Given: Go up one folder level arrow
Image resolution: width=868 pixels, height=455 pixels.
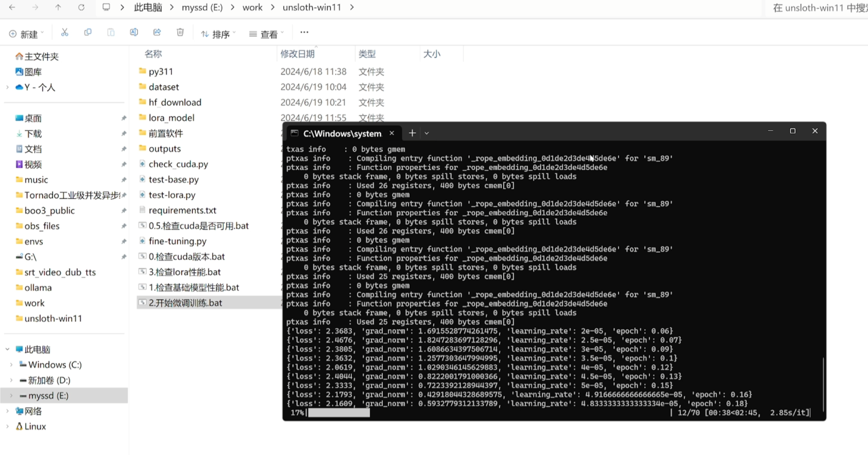Looking at the screenshot, I should click(58, 7).
